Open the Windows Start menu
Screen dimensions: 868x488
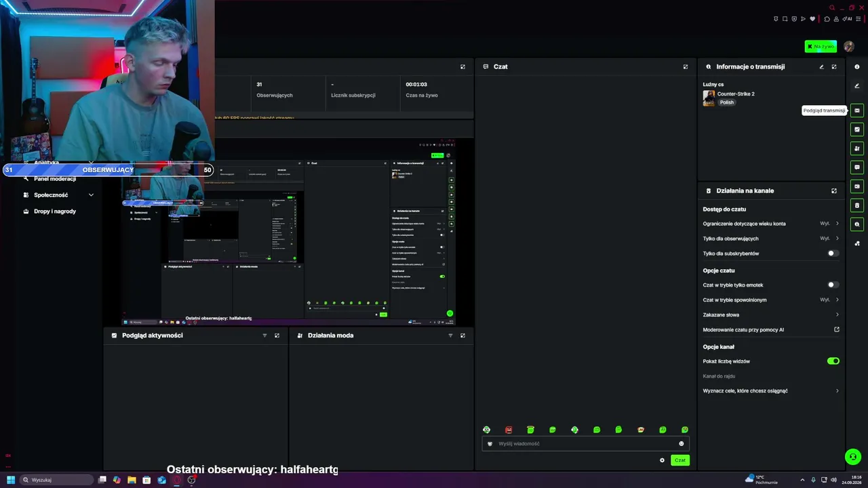coord(11,480)
